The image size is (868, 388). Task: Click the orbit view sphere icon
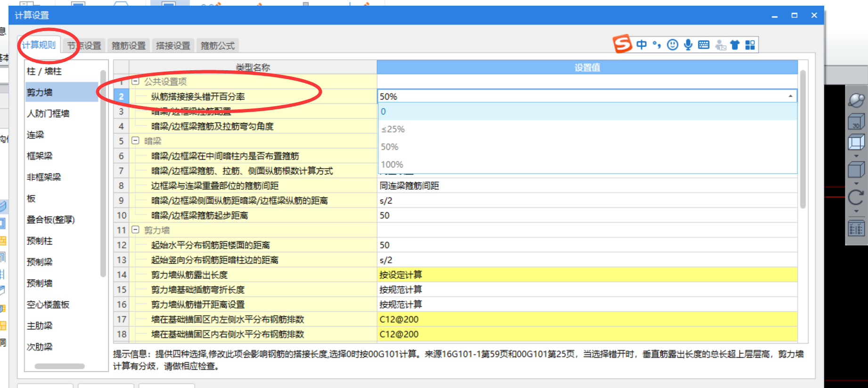[856, 100]
